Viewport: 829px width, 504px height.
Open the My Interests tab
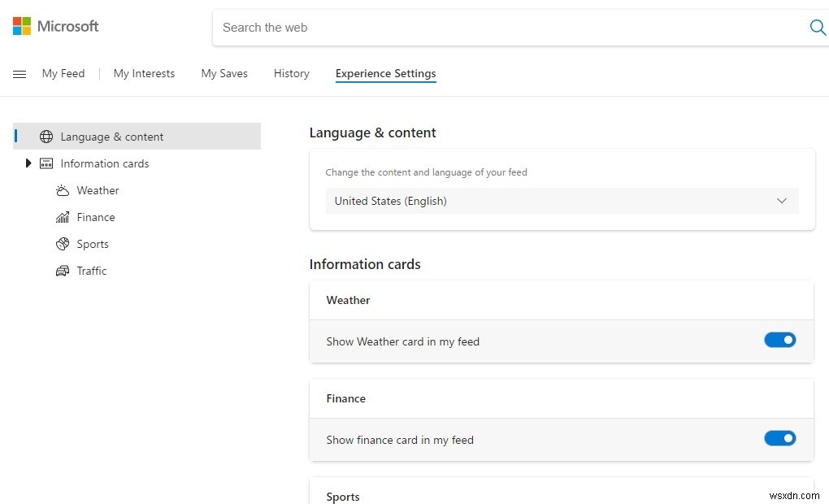pyautogui.click(x=144, y=73)
